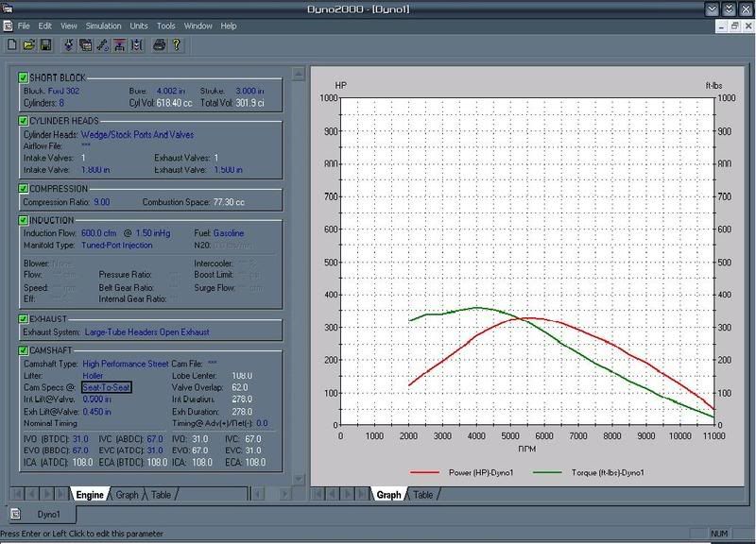
Task: Create a new dyno file from toolbar
Action: pos(12,45)
